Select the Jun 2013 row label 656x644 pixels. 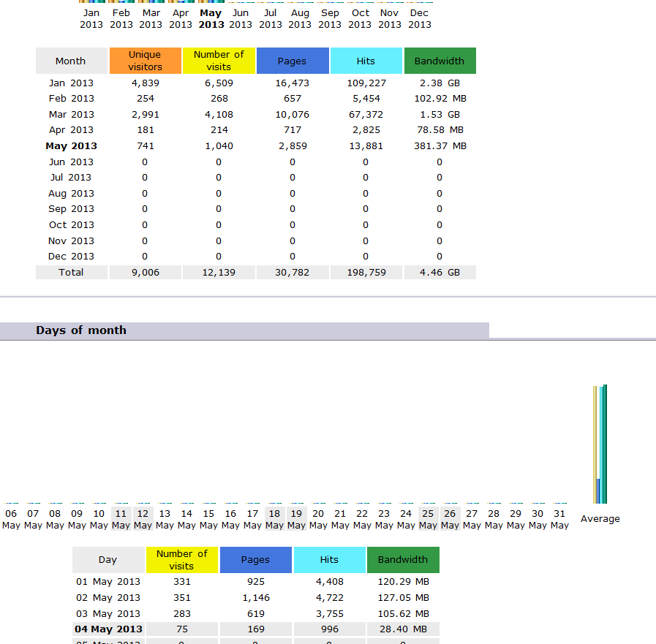pos(71,162)
